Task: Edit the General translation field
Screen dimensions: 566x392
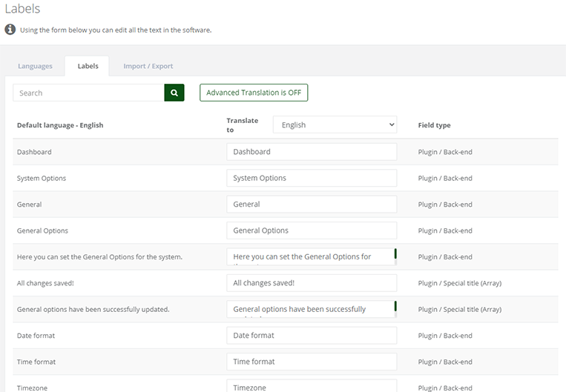Action: pyautogui.click(x=312, y=204)
